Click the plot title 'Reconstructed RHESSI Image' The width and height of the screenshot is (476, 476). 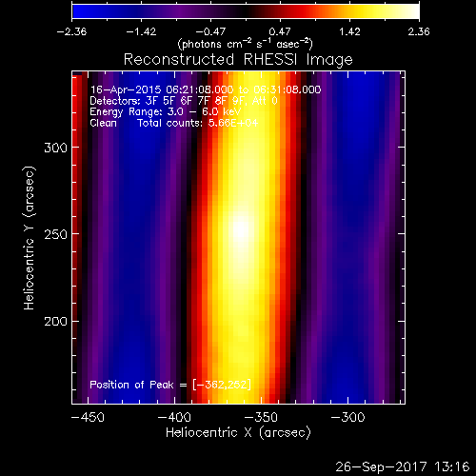pyautogui.click(x=238, y=60)
